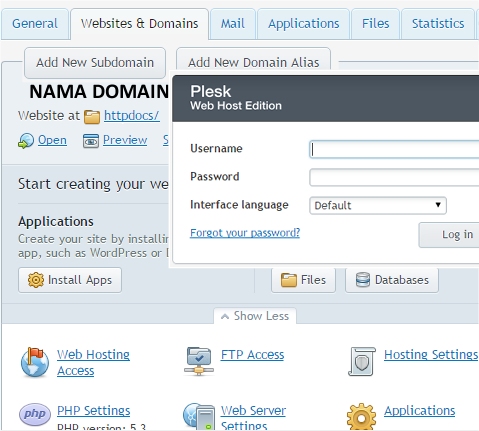Click the Open website globe icon
Image resolution: width=479 pixels, height=431 pixels.
pyautogui.click(x=26, y=141)
